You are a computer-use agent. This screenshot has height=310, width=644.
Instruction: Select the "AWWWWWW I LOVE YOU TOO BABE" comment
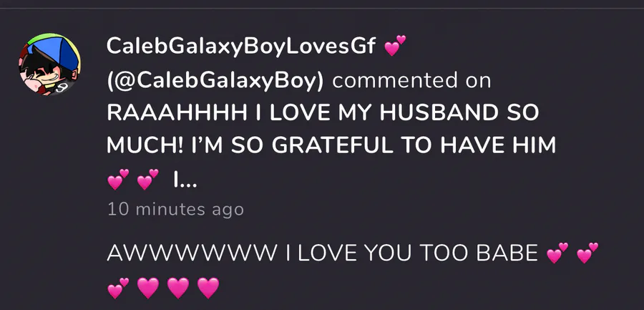click(323, 253)
